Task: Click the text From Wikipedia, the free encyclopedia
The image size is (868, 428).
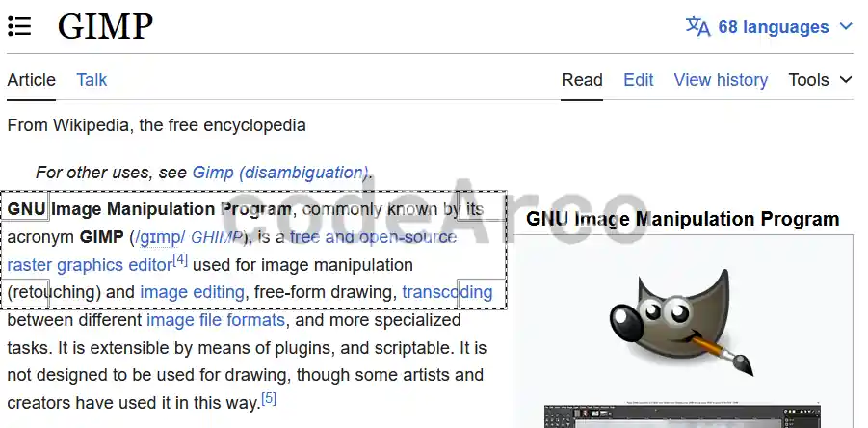Action: [x=156, y=125]
